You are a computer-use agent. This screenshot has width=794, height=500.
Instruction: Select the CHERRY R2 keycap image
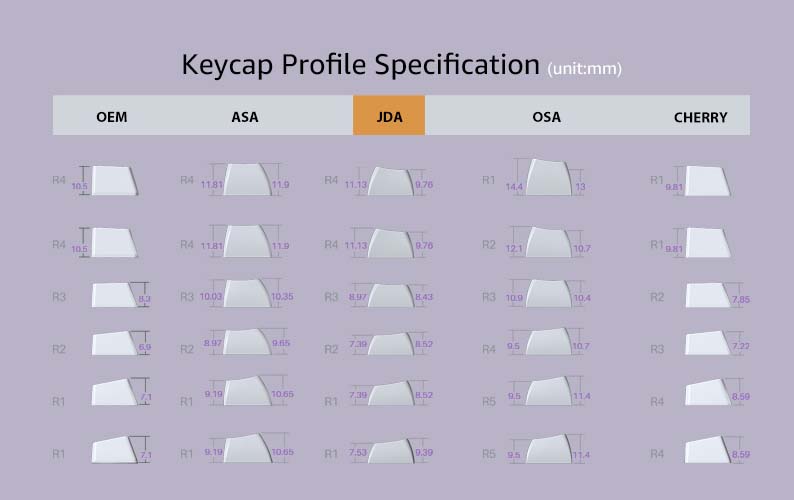(x=707, y=295)
